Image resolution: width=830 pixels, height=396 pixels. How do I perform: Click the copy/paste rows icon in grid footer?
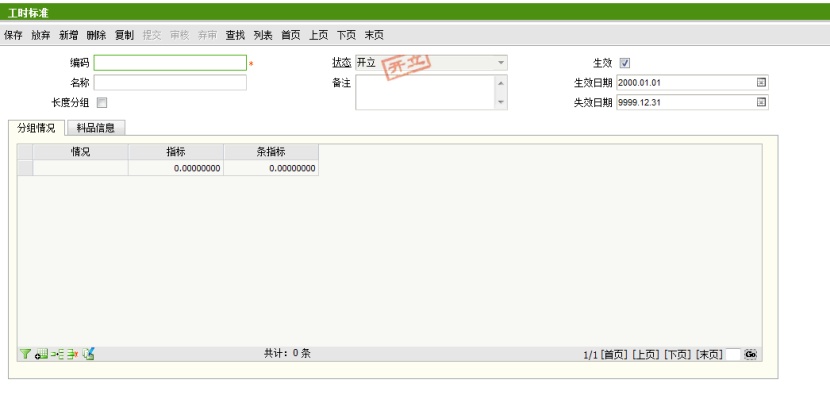88,354
